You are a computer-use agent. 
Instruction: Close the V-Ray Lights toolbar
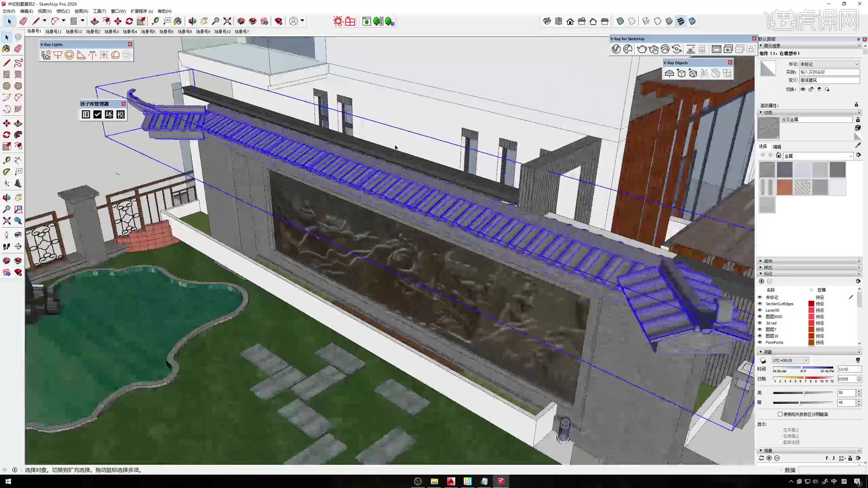pos(130,44)
